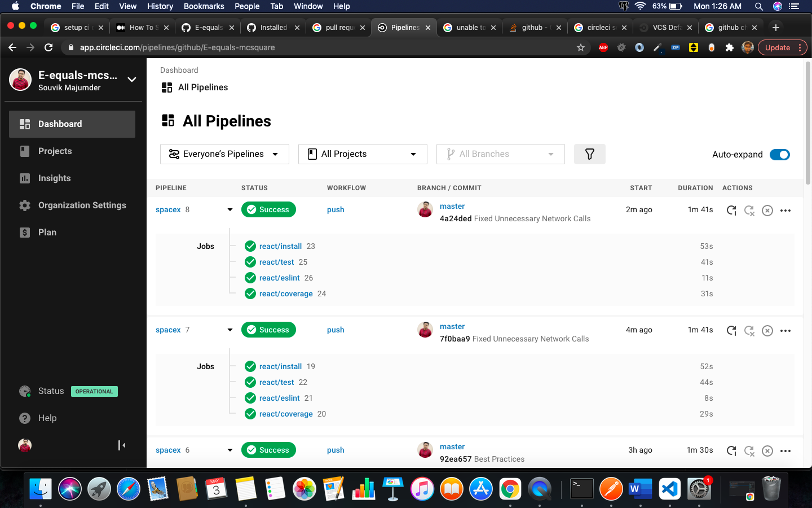Open Insights from the sidebar

coord(72,178)
